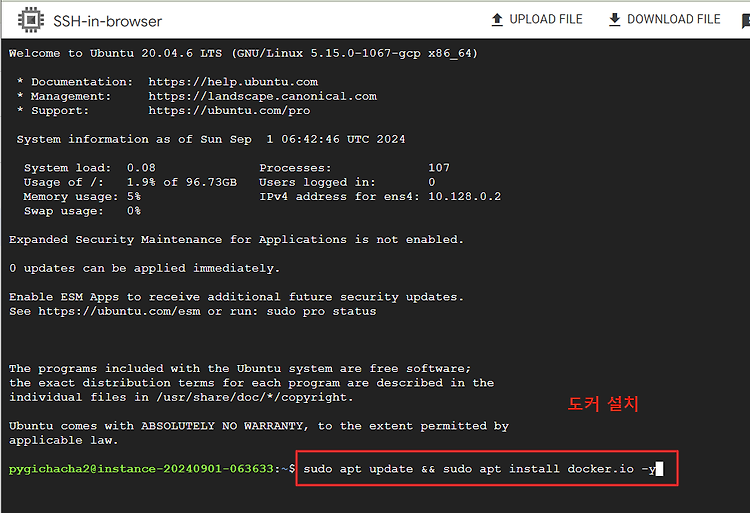Viewport: 750px width, 513px height.
Task: Click the terminal cursor block
Action: pyautogui.click(x=660, y=469)
